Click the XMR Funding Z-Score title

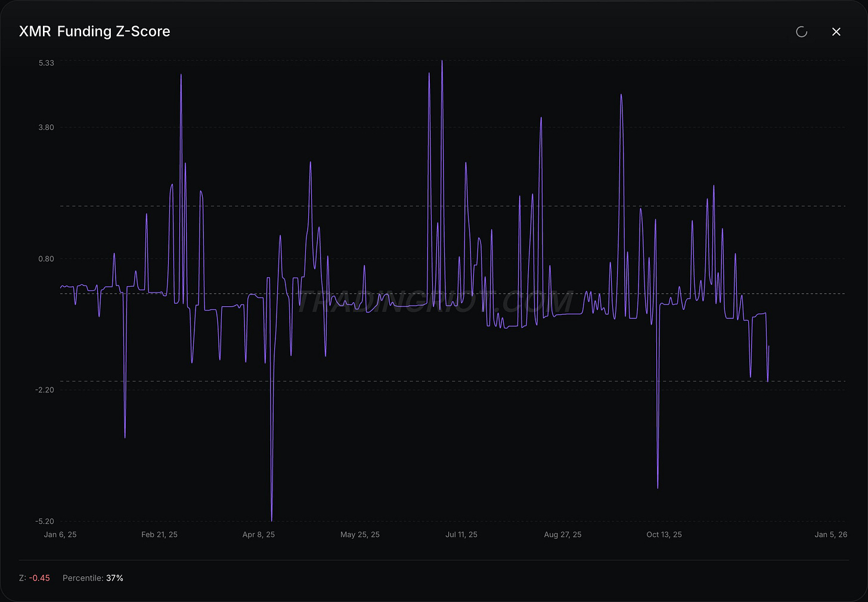click(95, 32)
